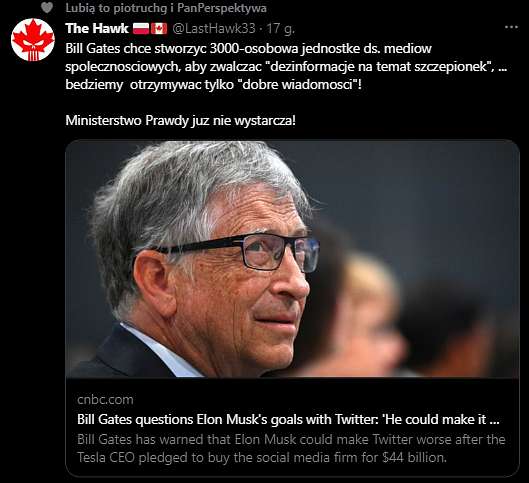This screenshot has height=483, width=529.
Task: Click the cnbc.com source domain
Action: point(105,399)
